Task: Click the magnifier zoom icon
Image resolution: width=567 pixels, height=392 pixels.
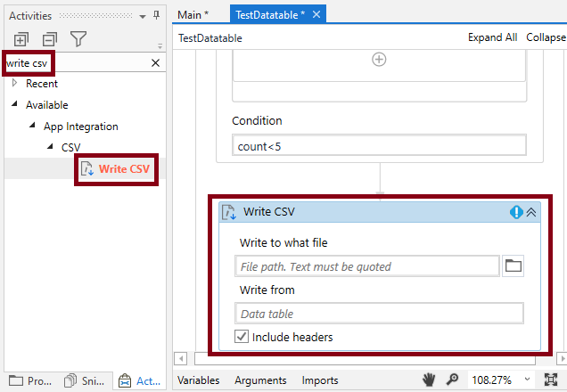Action: (452, 380)
